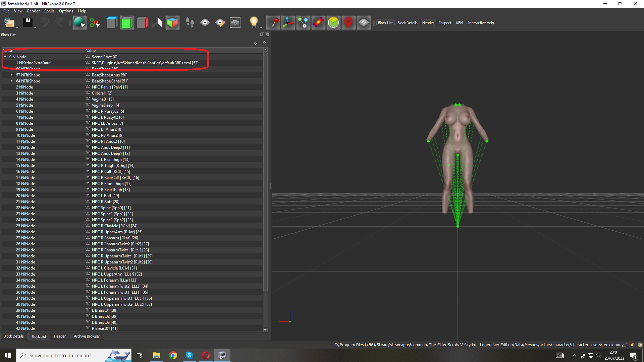
Task: Open the View menu
Action: coord(18,11)
